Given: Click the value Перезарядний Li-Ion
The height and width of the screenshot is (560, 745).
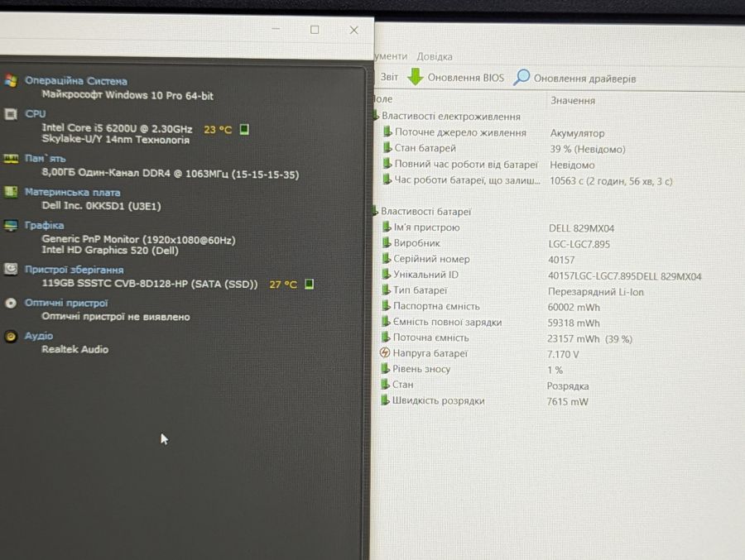Looking at the screenshot, I should point(596,292).
